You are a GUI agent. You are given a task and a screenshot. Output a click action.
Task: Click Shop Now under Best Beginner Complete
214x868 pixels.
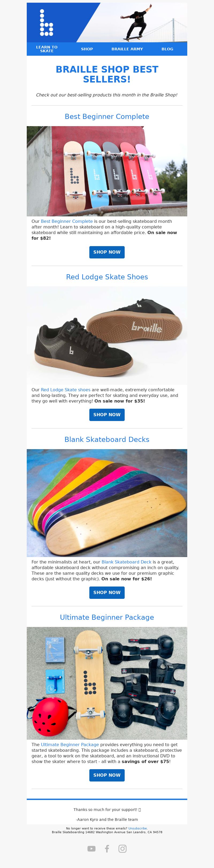tap(107, 252)
